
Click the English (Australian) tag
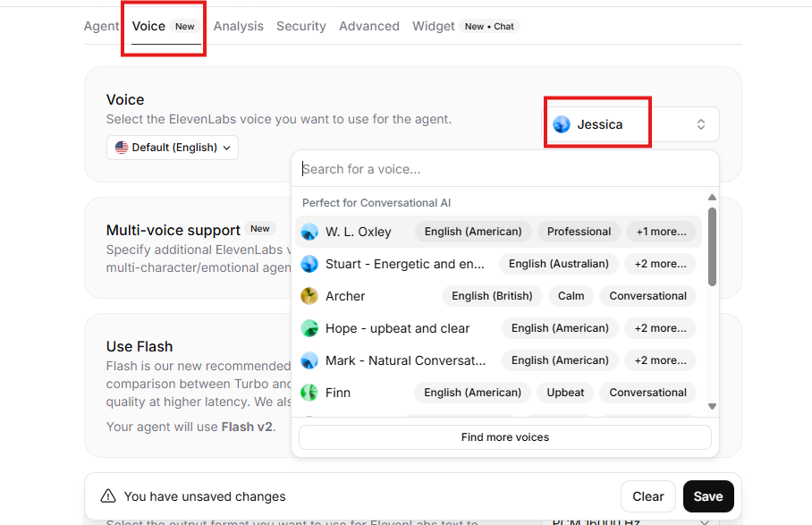[558, 264]
